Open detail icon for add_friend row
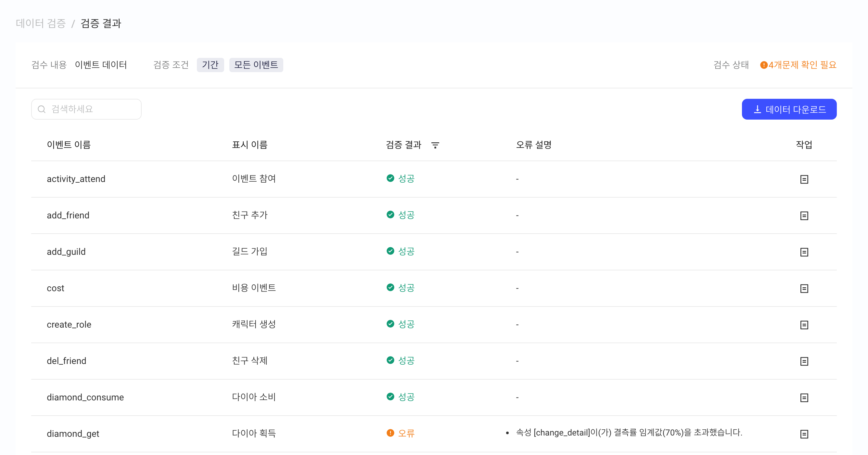Screen dimensions: 868x455 pos(804,215)
